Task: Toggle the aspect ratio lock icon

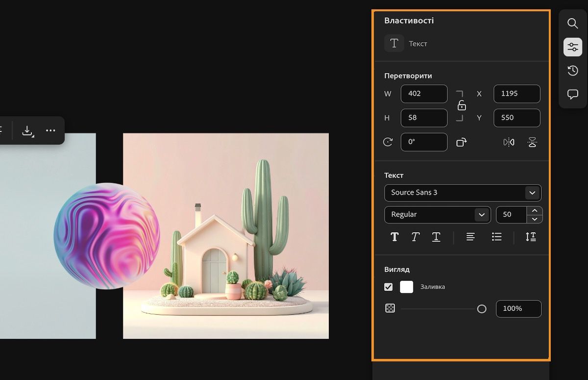Action: (462, 105)
